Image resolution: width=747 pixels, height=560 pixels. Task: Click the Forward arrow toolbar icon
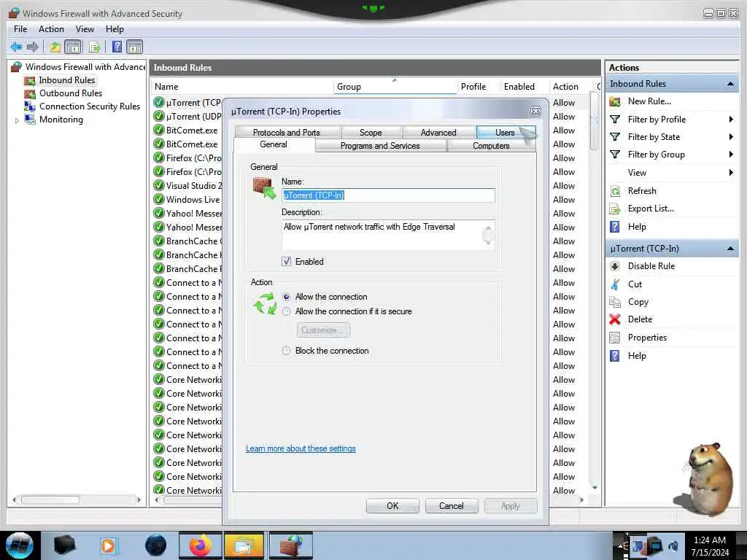tap(32, 47)
